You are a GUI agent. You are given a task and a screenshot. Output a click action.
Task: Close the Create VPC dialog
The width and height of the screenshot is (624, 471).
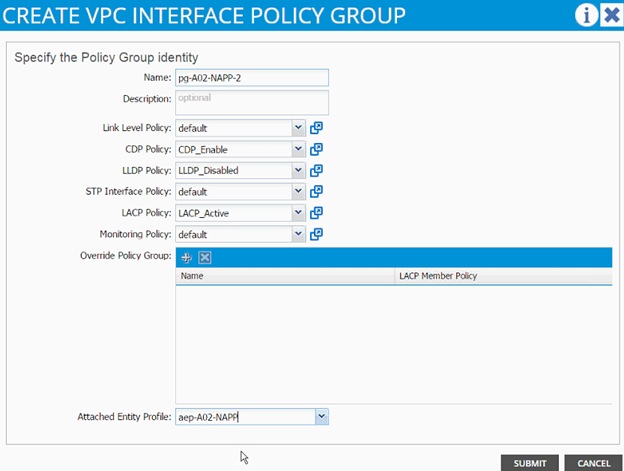pos(611,15)
